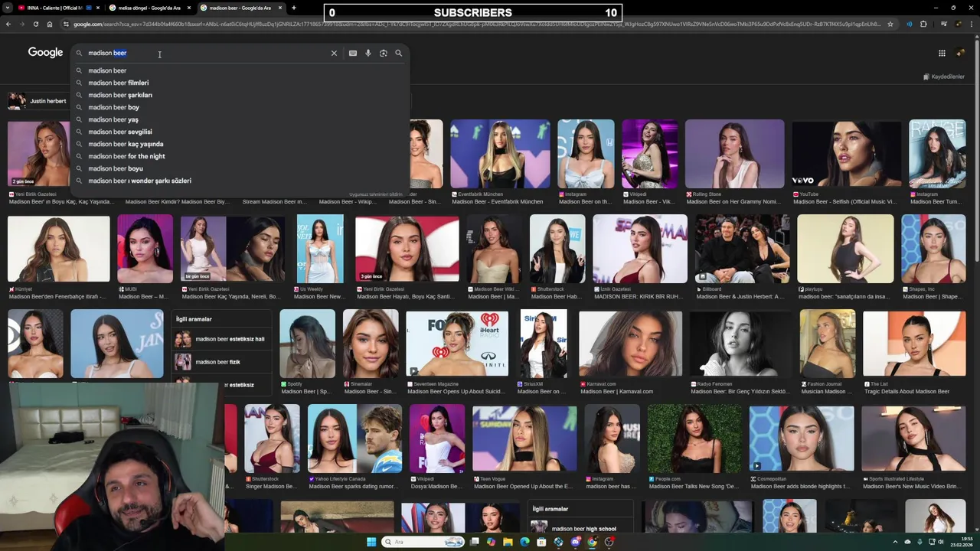This screenshot has width=980, height=551.
Task: Click the Justin herbert filter chip
Action: tap(38, 101)
